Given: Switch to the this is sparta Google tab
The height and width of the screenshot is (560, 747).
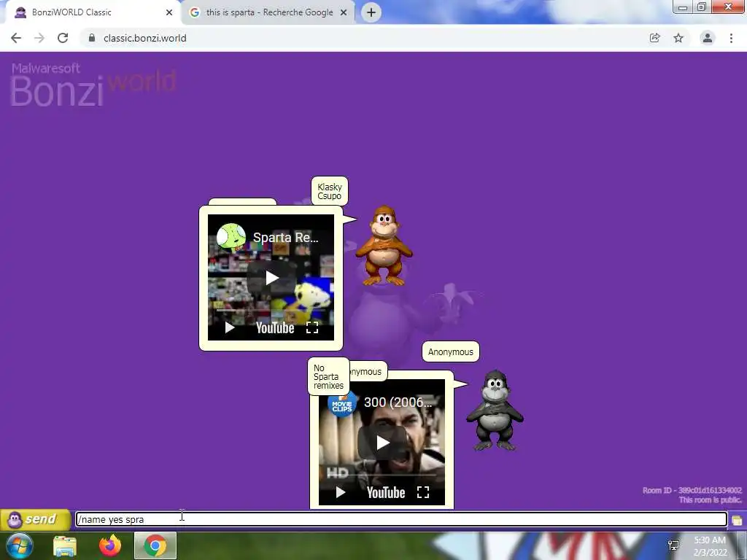Looking at the screenshot, I should 268,12.
